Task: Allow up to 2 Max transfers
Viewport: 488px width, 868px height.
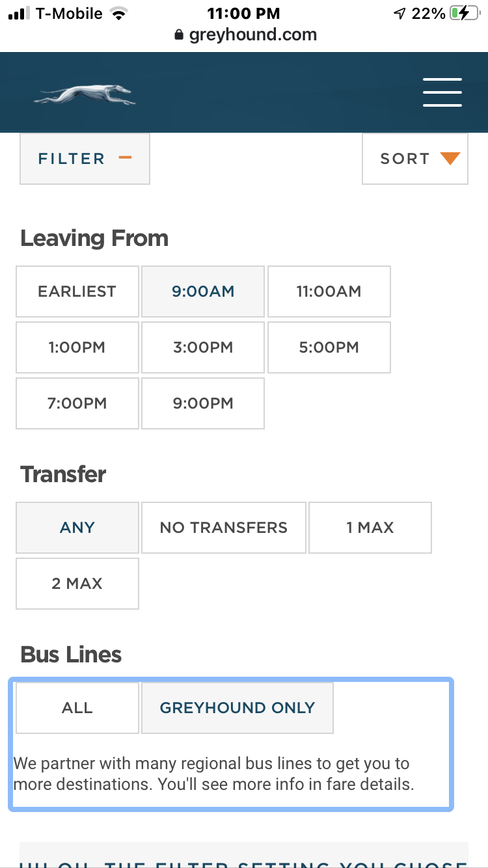Action: (x=77, y=583)
